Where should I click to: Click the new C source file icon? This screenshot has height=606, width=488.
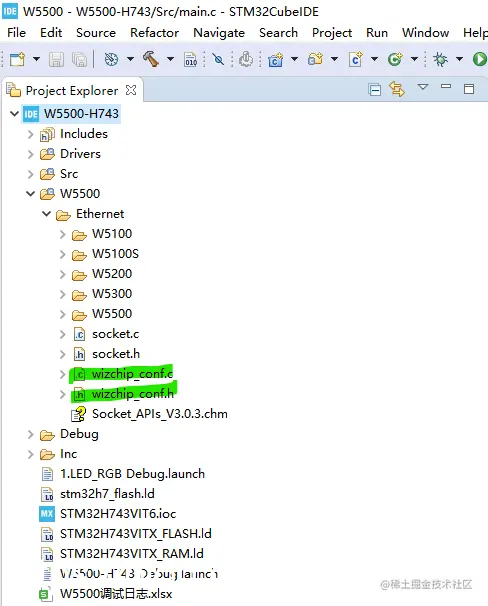coord(355,60)
